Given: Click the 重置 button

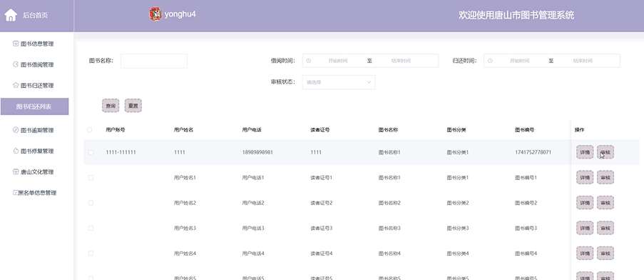Looking at the screenshot, I should (133, 106).
